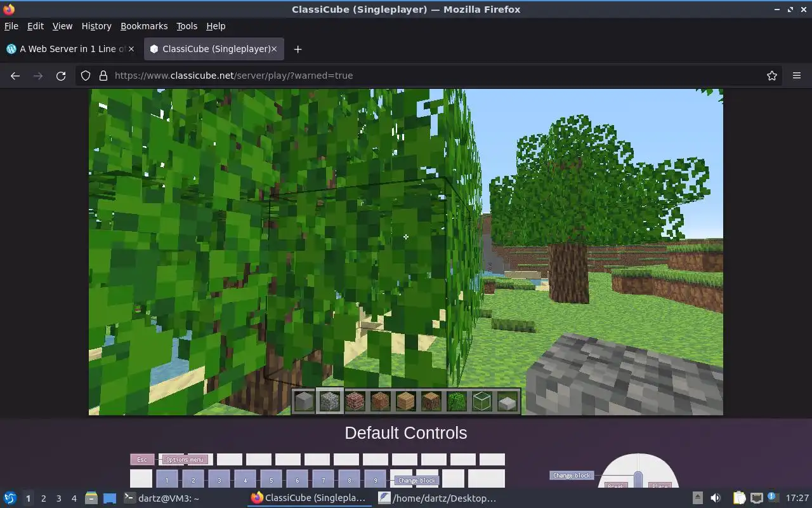Open the file manager from taskbar

point(91,498)
